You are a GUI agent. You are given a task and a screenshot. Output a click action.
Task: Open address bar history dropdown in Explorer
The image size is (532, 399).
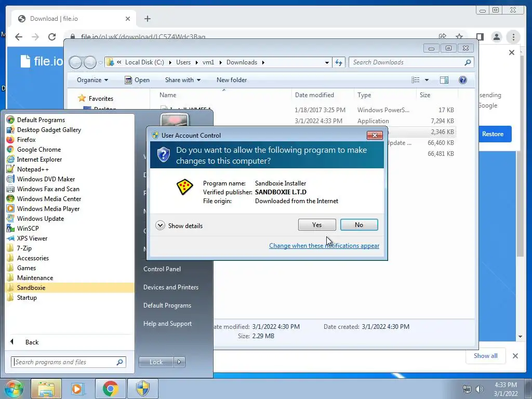click(327, 62)
